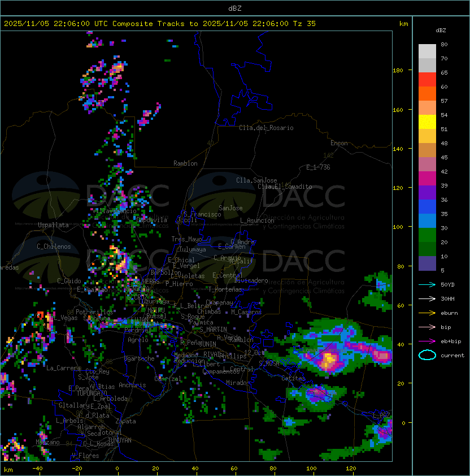
Task: Click the 'TUNUYAN' place label
Action: click(x=120, y=440)
